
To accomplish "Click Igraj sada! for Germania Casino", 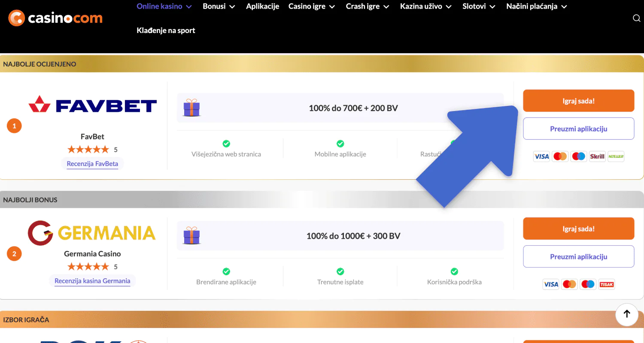I will point(579,229).
